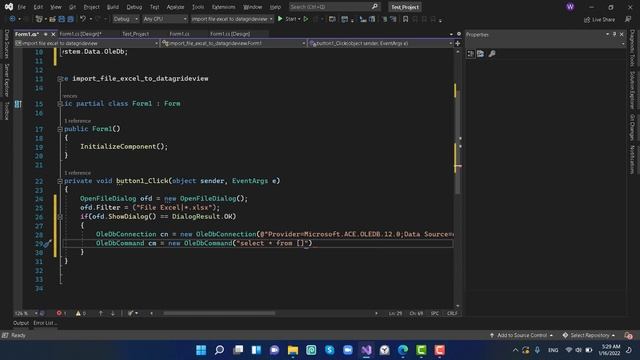Open the Build menu
The image size is (640, 360).
pyautogui.click(x=113, y=7)
